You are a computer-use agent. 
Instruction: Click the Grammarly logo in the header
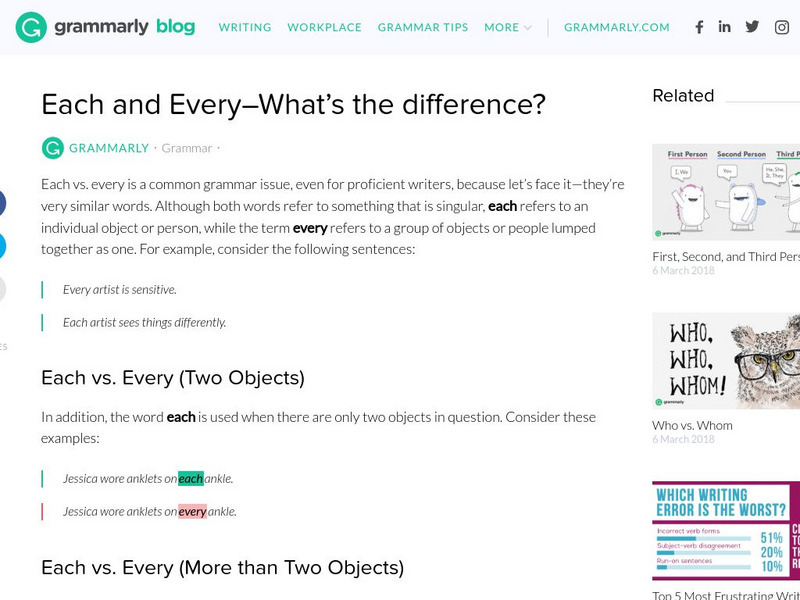[105, 27]
